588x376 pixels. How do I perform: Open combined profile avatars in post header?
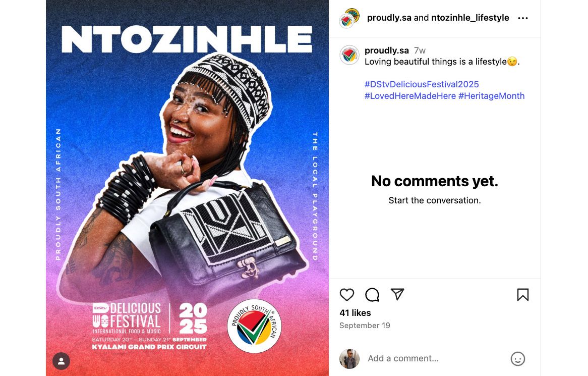349,18
